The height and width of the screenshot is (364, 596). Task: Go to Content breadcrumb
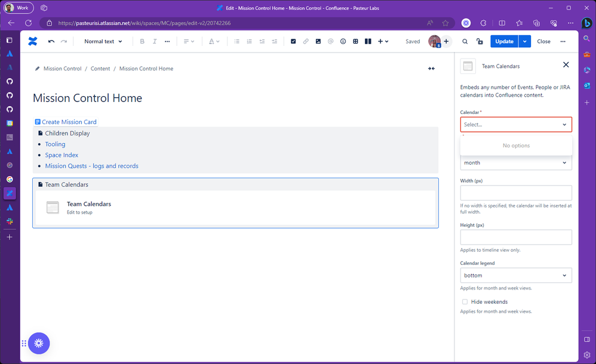click(x=100, y=69)
